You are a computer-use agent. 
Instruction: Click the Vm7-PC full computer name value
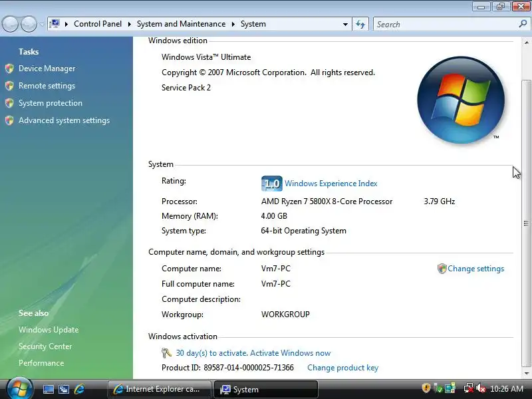tap(276, 284)
